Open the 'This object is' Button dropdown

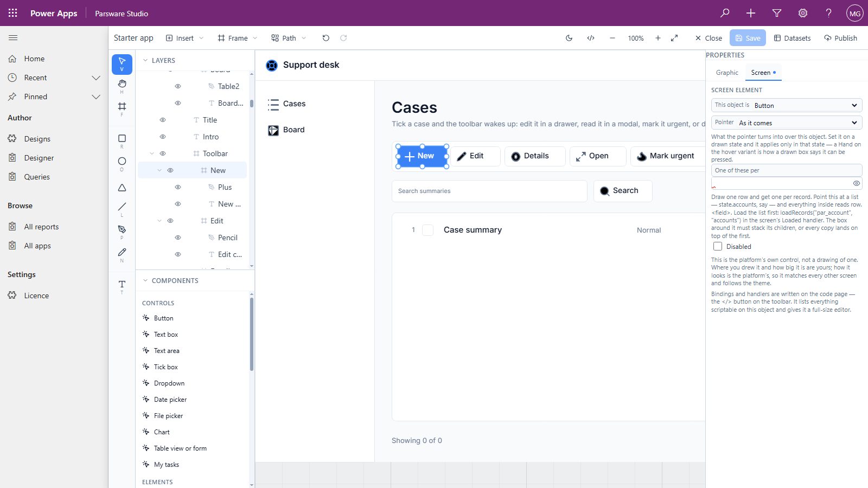[787, 105]
